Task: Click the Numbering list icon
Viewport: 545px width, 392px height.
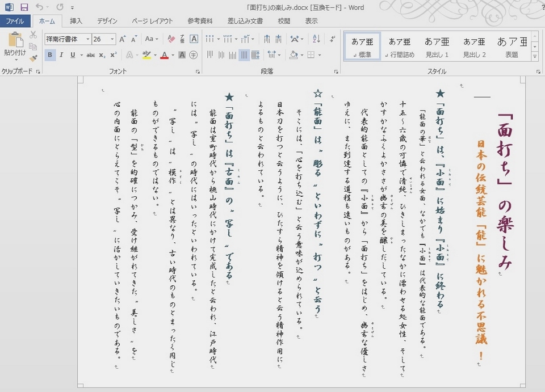Action: tap(227, 39)
